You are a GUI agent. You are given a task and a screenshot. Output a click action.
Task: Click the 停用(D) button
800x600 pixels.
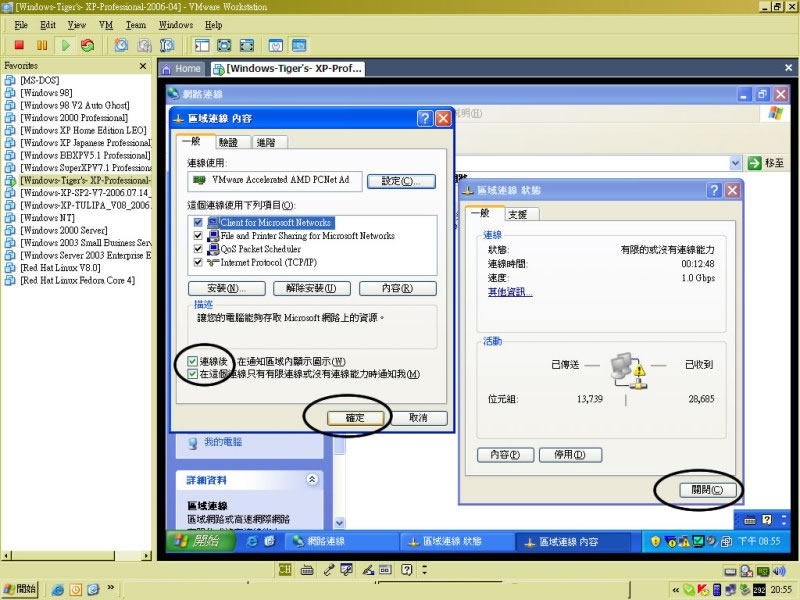point(570,455)
